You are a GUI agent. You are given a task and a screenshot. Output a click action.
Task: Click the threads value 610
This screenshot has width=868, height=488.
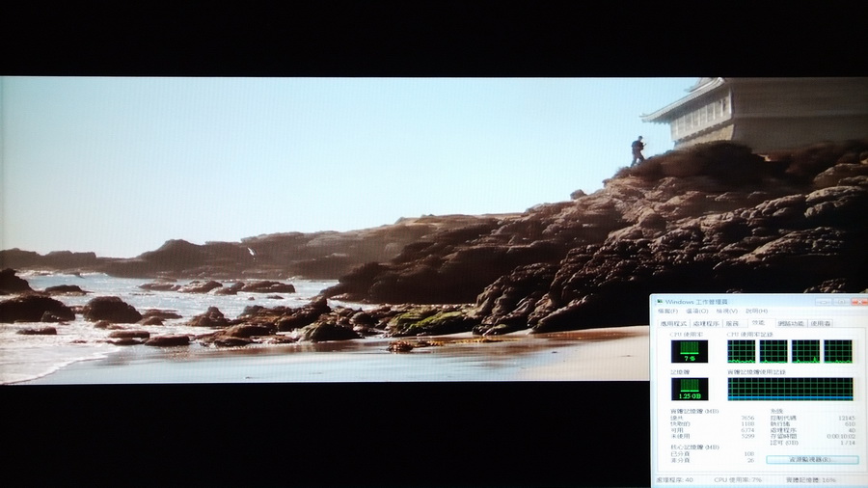[x=850, y=424]
